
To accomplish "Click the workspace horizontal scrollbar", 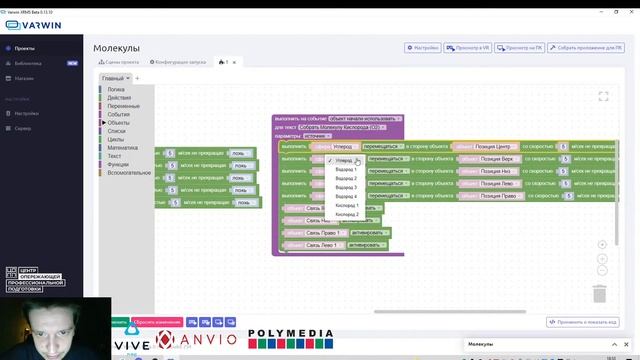I will point(450,311).
